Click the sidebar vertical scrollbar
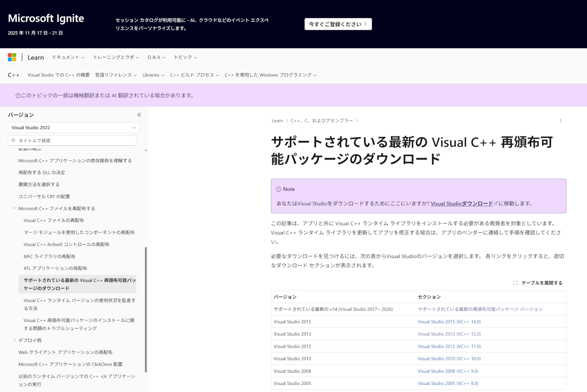Image resolution: width=587 pixels, height=392 pixels. click(146, 309)
